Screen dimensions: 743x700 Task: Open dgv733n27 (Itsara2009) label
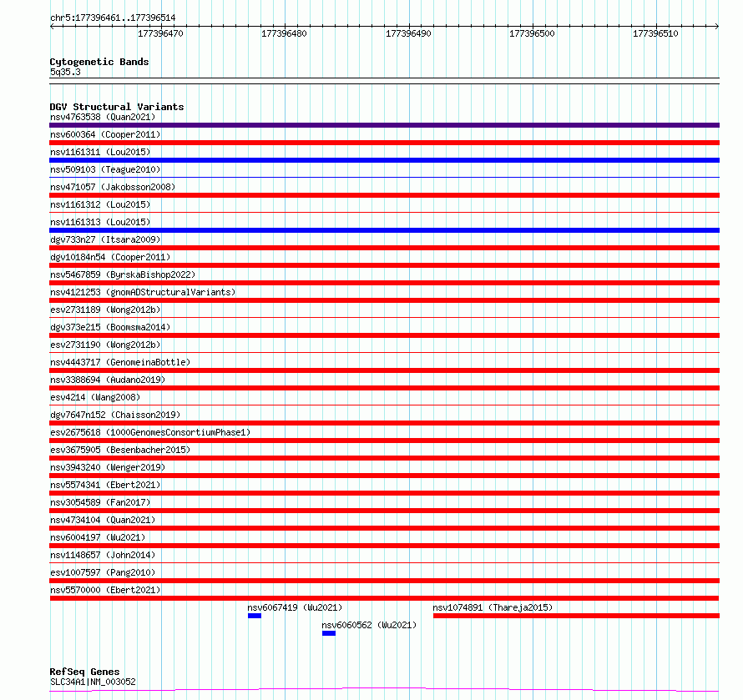(105, 239)
